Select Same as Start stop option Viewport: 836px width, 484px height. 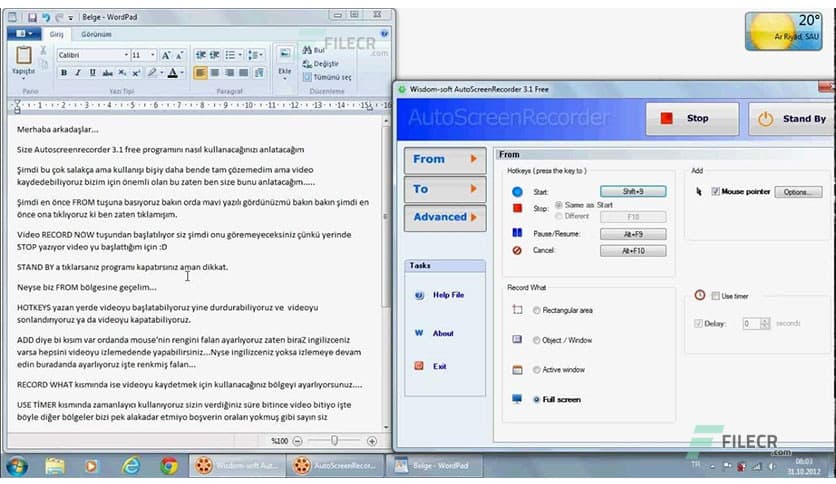pyautogui.click(x=558, y=205)
